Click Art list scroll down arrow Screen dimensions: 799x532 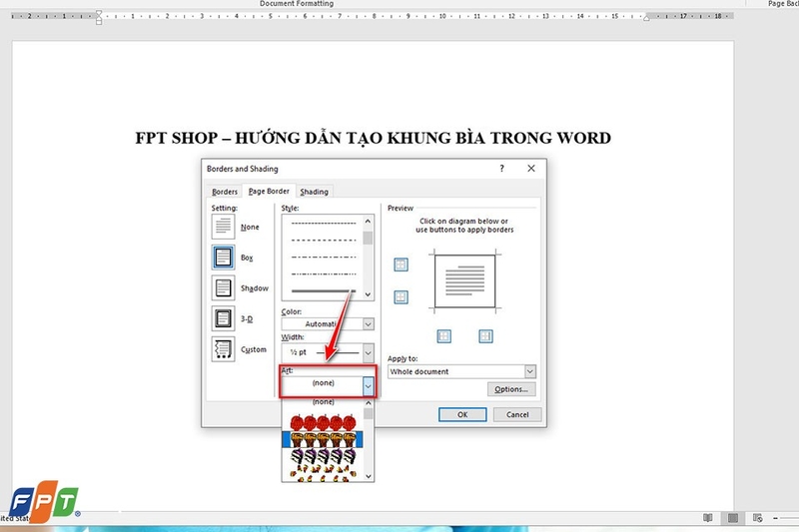point(369,476)
